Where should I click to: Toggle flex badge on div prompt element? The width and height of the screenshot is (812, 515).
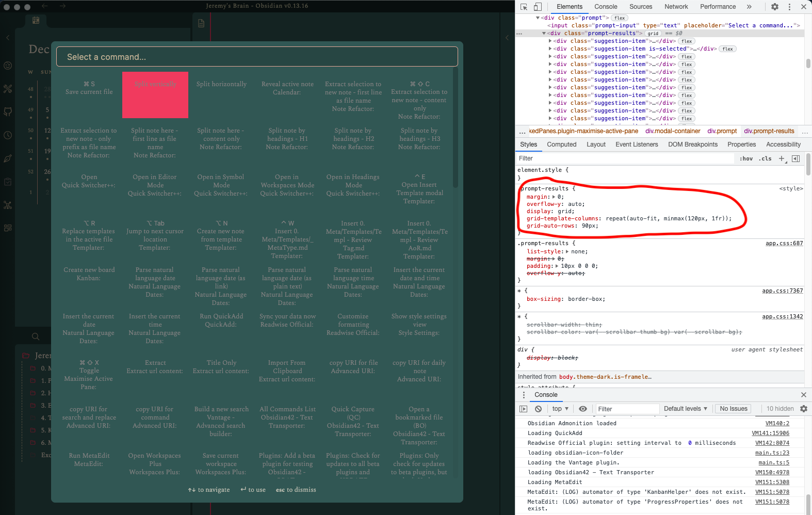coord(620,18)
